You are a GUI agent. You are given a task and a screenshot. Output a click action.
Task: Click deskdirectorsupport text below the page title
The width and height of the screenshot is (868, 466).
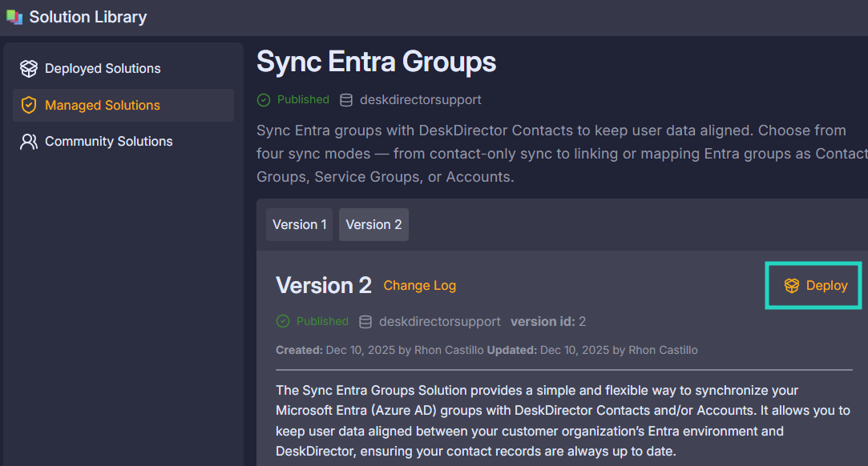421,100
